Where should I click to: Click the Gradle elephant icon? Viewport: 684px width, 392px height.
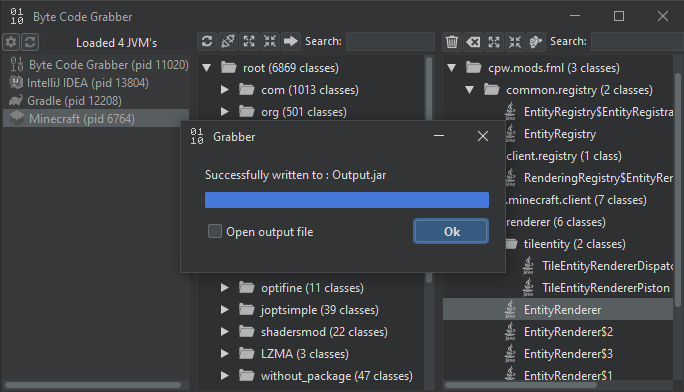[x=16, y=100]
